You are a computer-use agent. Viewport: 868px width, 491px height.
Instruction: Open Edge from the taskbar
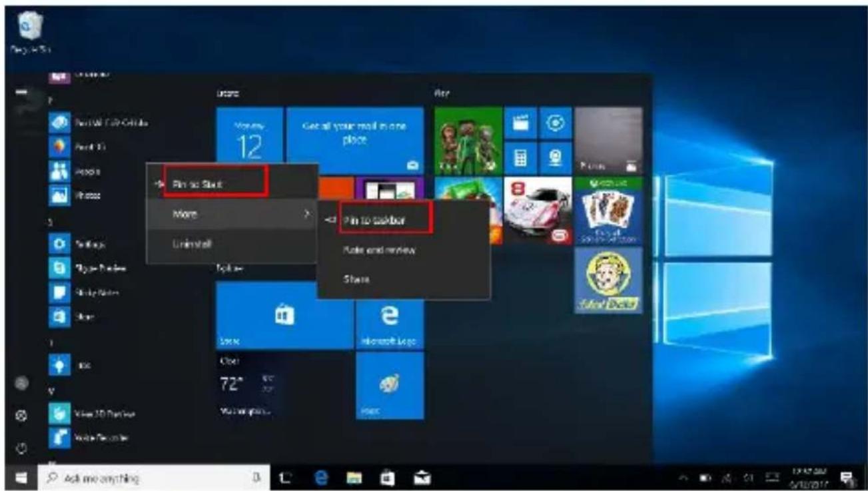322,476
